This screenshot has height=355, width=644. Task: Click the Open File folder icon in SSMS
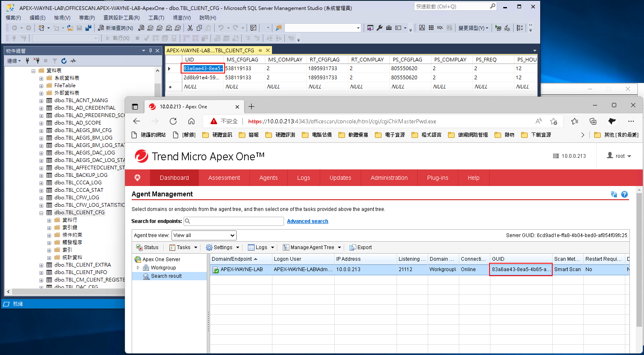coord(70,28)
